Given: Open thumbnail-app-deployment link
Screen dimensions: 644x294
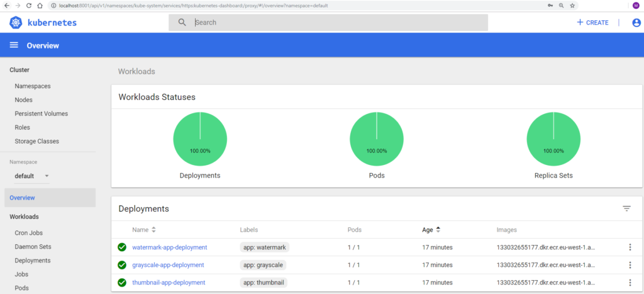Looking at the screenshot, I should (169, 283).
